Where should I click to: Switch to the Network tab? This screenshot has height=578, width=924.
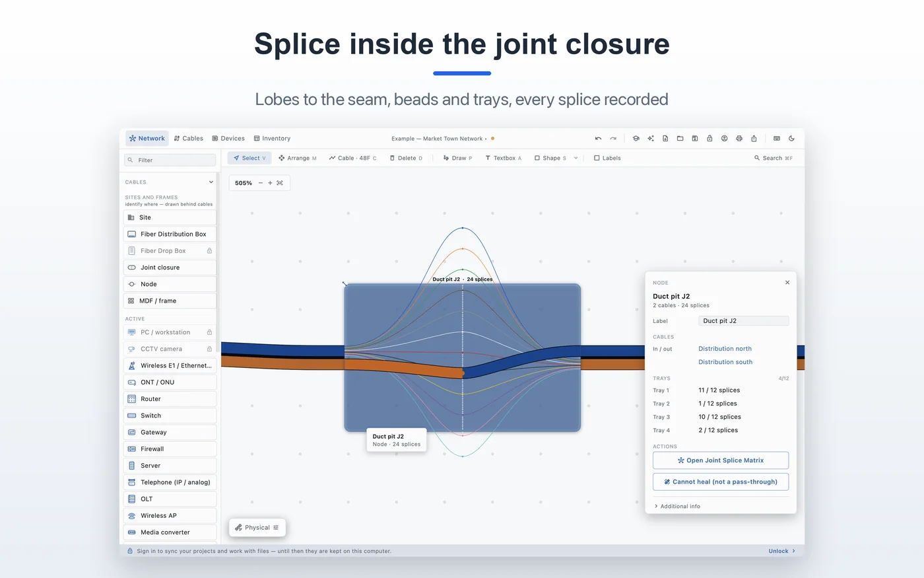point(147,139)
